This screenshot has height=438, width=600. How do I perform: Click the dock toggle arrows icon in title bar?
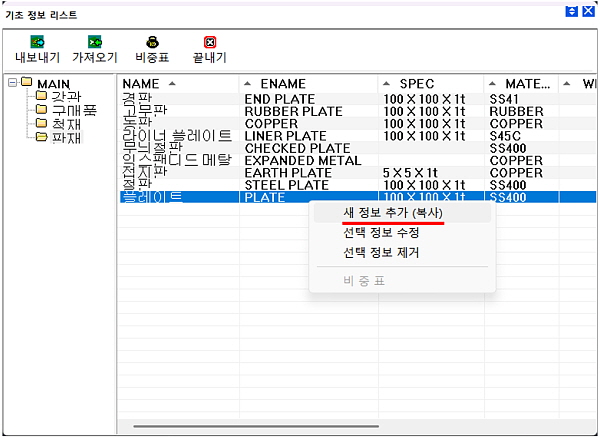572,11
